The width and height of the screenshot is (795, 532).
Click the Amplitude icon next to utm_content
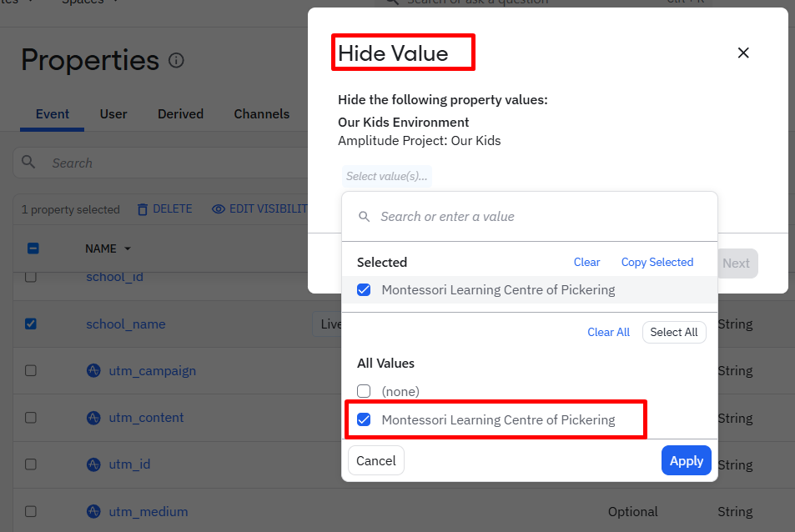[x=94, y=417]
